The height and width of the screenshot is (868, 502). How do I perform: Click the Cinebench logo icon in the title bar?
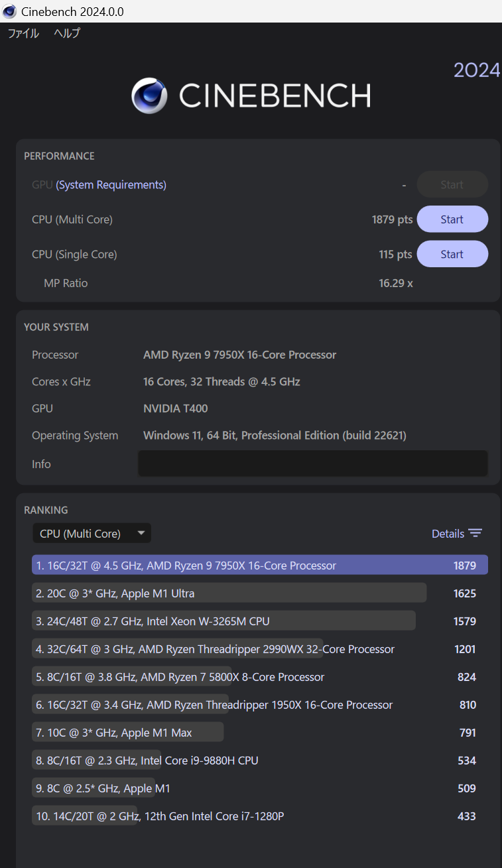click(x=9, y=11)
